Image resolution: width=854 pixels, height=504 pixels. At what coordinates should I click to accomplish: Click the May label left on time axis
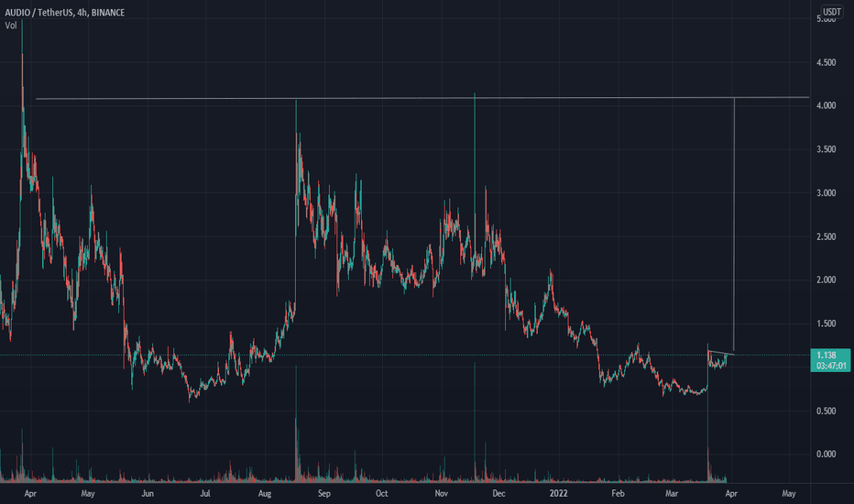88,494
